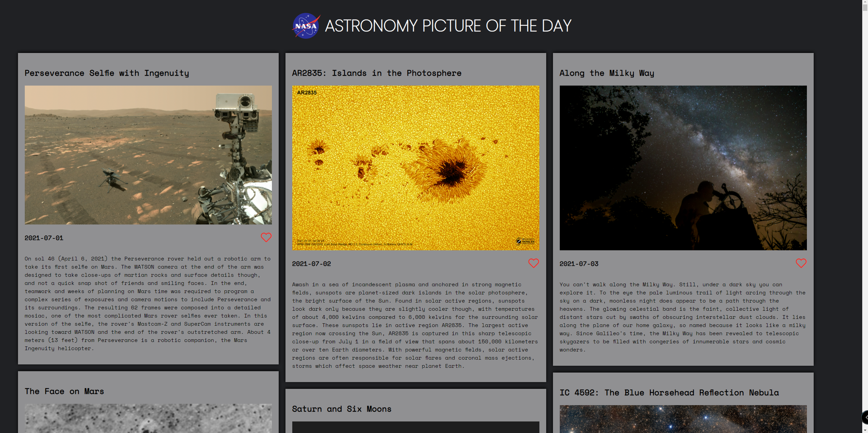Click the IC 4592 Blue Horsehead title
This screenshot has width=868, height=433.
(x=669, y=393)
